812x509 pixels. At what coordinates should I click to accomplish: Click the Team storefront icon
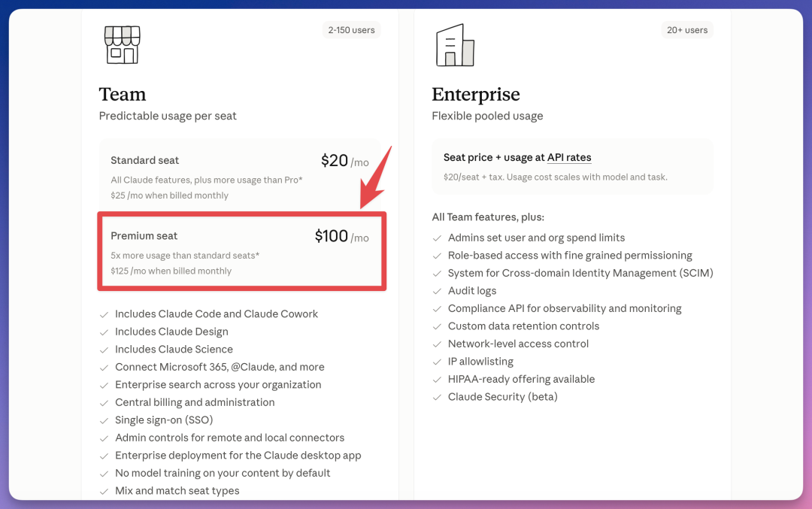coord(123,44)
